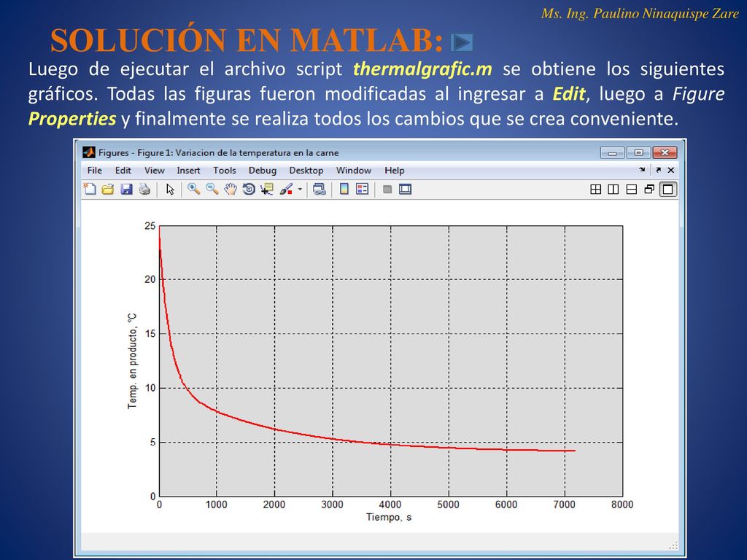
Task: Print the figure using the printer icon
Action: pos(144,190)
